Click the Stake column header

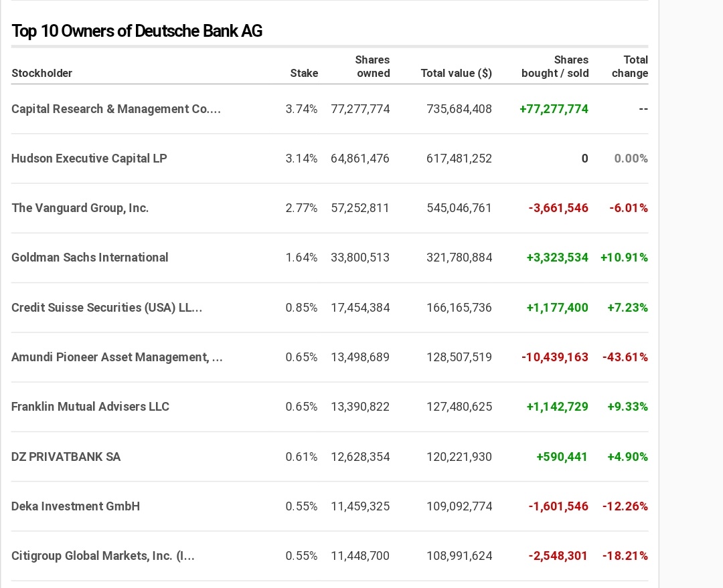[304, 74]
